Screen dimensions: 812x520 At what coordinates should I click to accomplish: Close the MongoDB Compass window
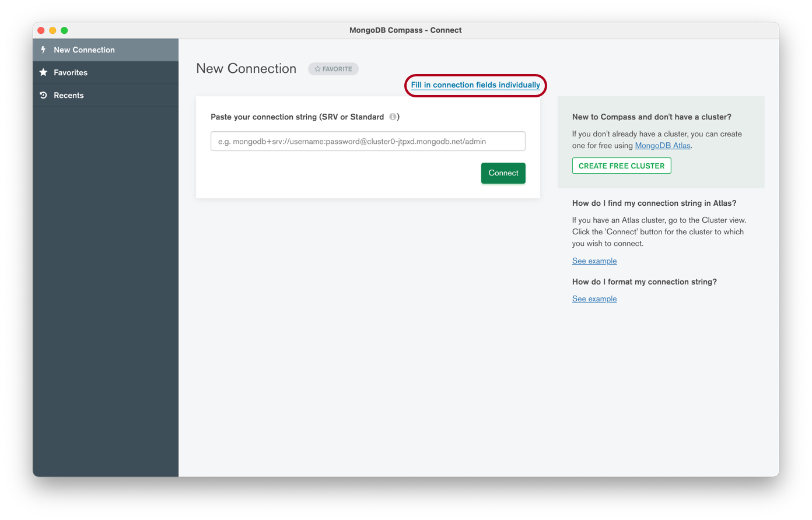coord(41,30)
